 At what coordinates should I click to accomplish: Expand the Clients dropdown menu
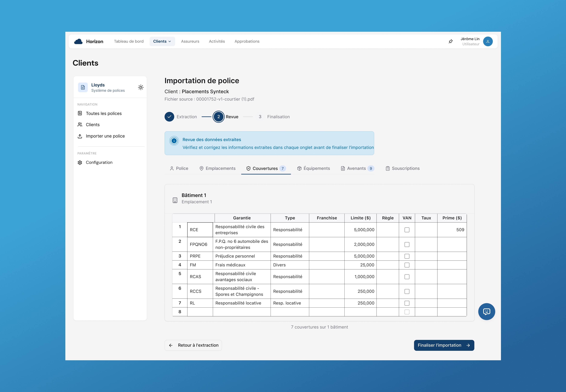pyautogui.click(x=162, y=42)
